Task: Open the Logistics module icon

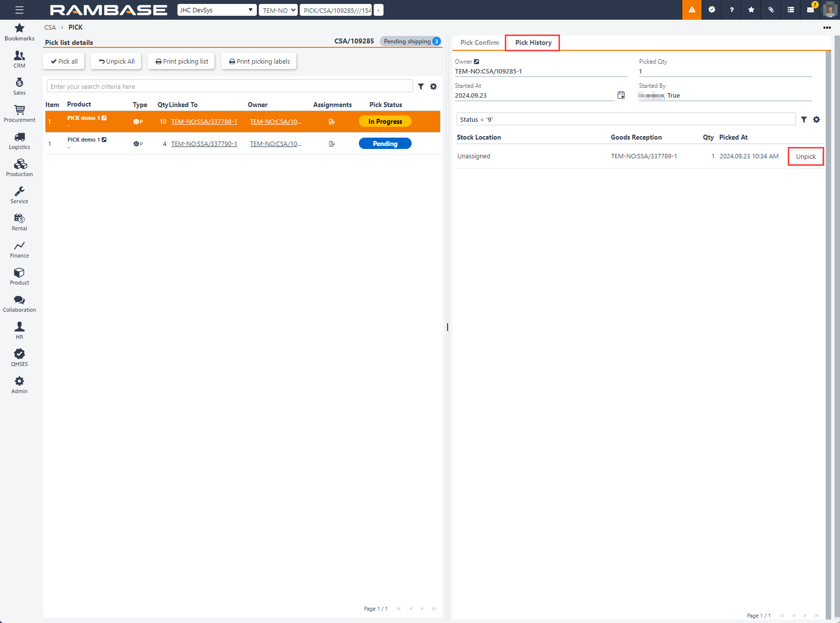Action: pyautogui.click(x=19, y=141)
